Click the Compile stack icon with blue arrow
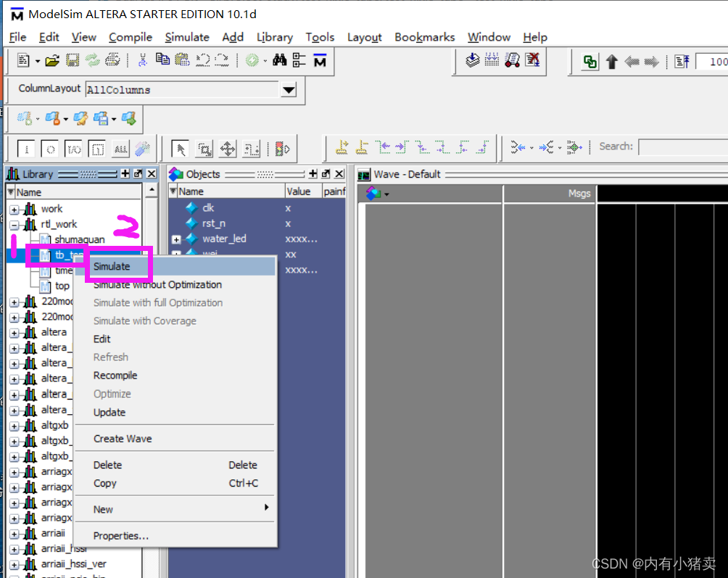The height and width of the screenshot is (578, 728). pos(473,60)
